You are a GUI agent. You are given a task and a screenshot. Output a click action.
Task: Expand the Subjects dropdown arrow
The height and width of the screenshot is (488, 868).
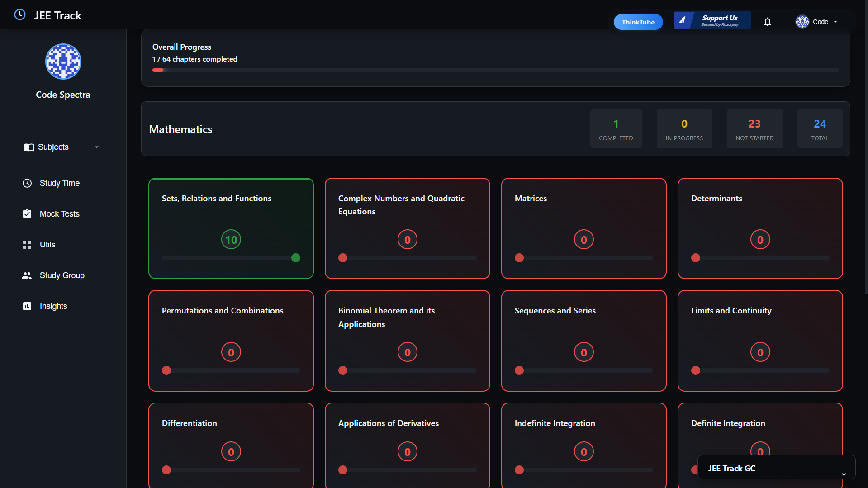coord(97,147)
